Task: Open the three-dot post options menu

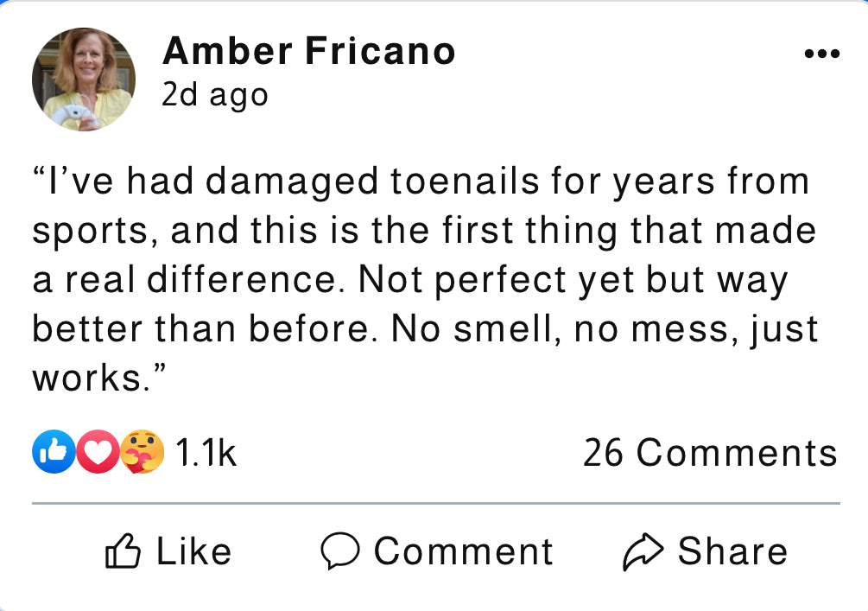Action: coord(822,54)
